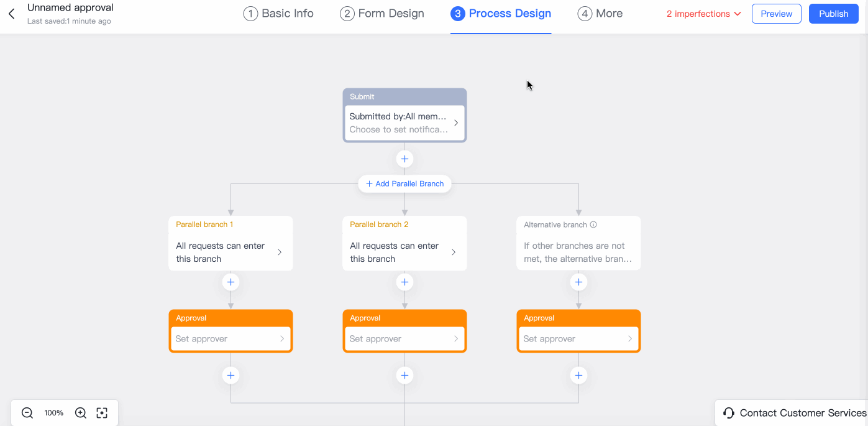Click the plus icon below the Alternative branch Approval
Image resolution: width=868 pixels, height=426 pixels.
(578, 375)
